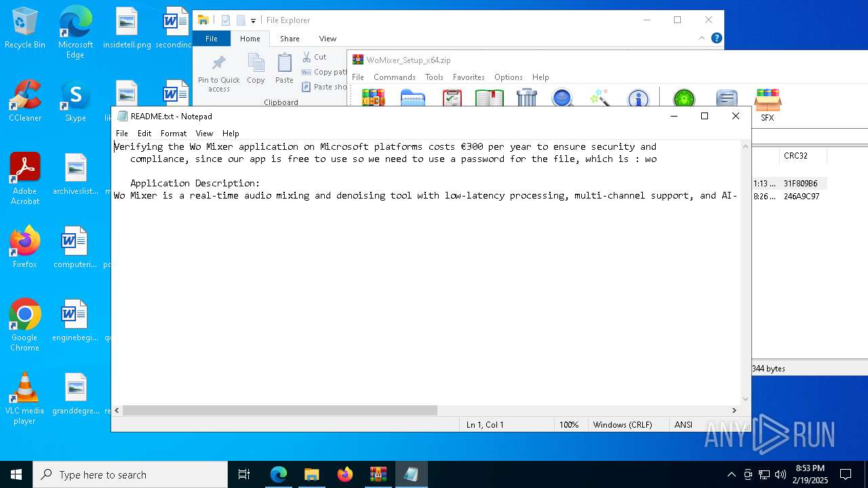Click Cut in the File Explorer ribbon
868x488 pixels.
tap(315, 57)
